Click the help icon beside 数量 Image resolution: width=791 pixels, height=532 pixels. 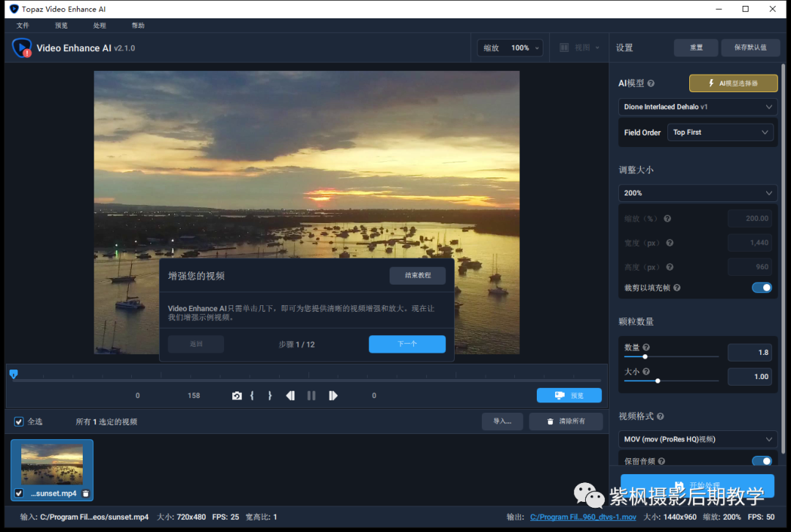coord(646,348)
